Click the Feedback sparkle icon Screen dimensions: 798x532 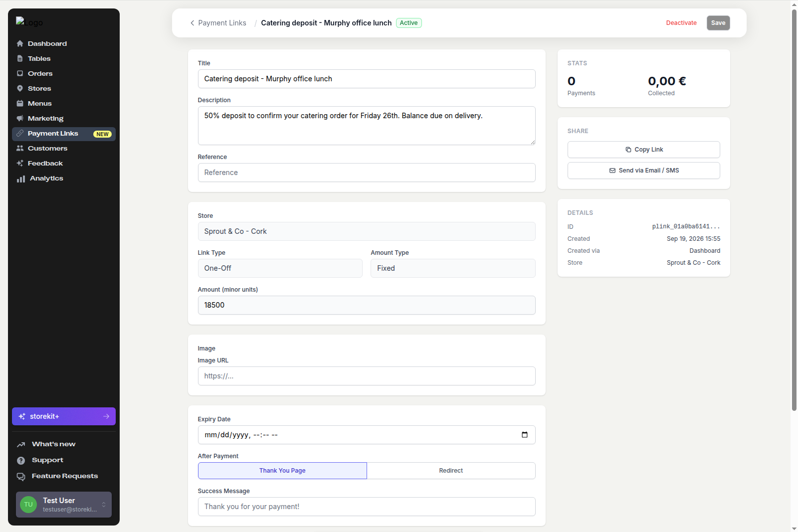(20, 164)
